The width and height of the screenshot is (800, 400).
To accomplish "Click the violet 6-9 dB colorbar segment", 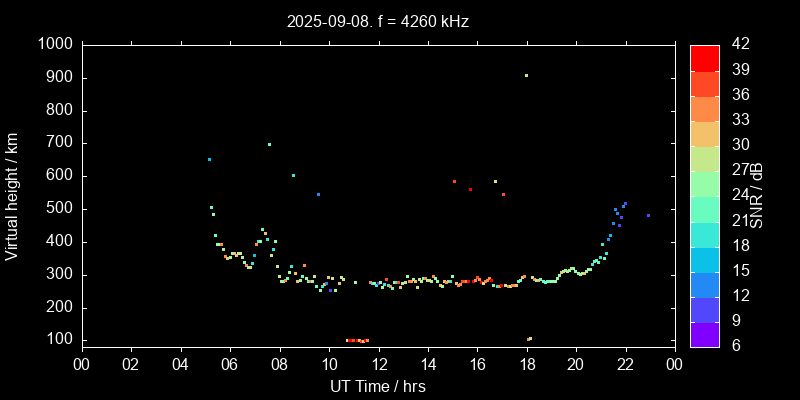I will coord(704,335).
